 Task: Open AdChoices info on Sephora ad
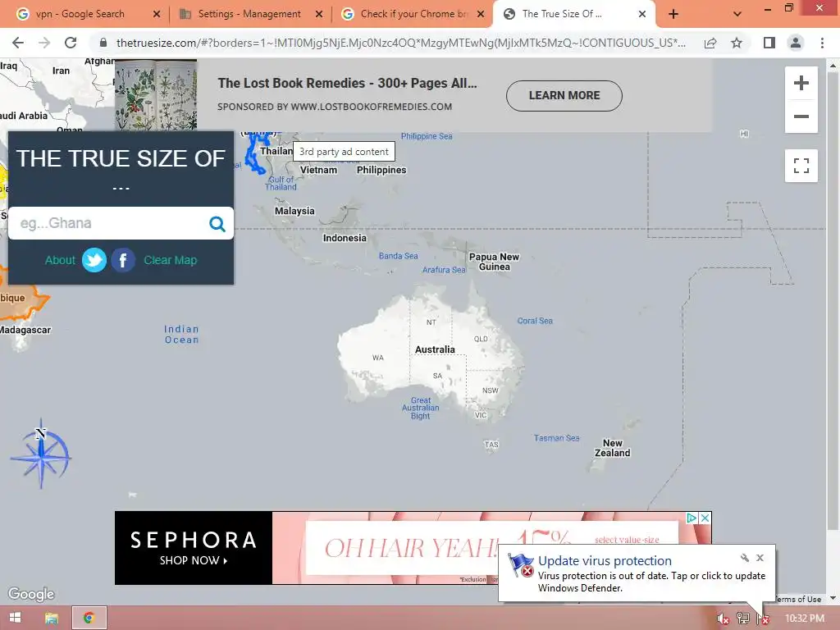coord(692,518)
